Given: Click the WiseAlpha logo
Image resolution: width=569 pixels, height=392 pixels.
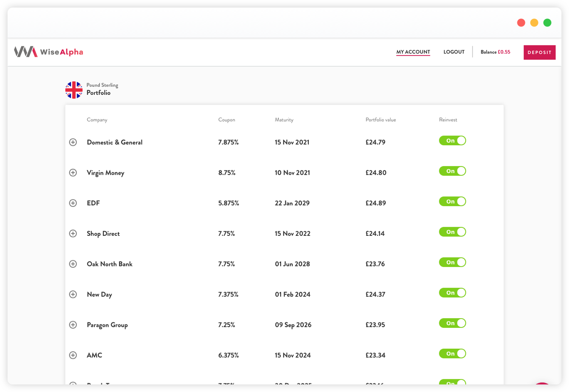Looking at the screenshot, I should (x=49, y=52).
